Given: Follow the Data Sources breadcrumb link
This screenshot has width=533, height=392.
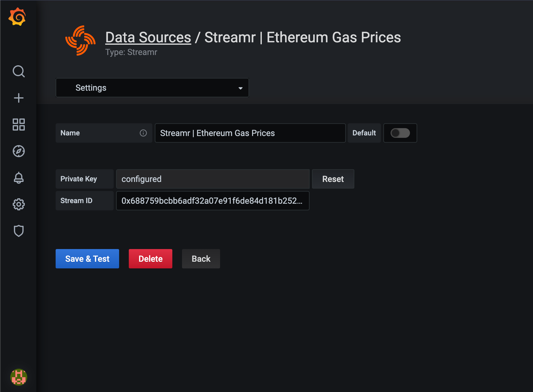Looking at the screenshot, I should (x=148, y=37).
